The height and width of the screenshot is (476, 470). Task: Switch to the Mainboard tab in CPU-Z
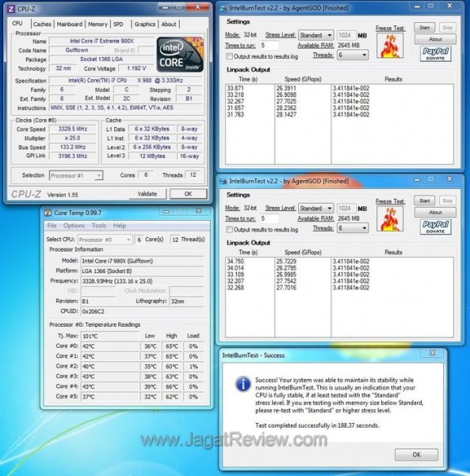70,25
